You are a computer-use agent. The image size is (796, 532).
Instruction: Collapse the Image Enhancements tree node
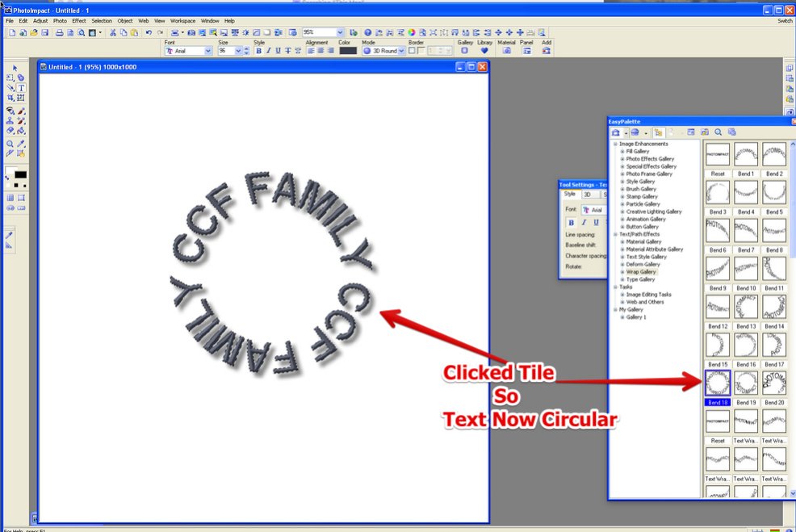click(x=615, y=144)
